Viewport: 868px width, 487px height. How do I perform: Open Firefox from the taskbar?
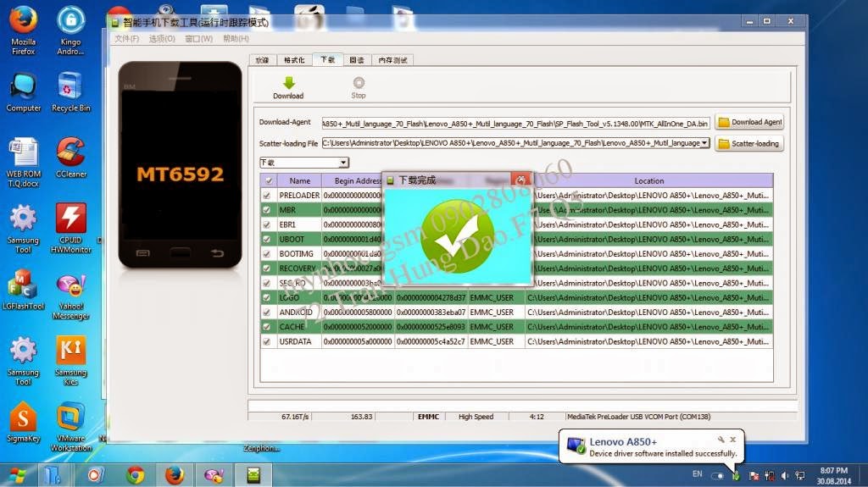pyautogui.click(x=175, y=475)
